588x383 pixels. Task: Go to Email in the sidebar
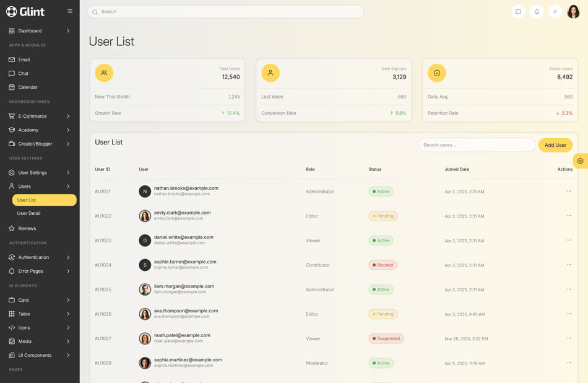(24, 59)
